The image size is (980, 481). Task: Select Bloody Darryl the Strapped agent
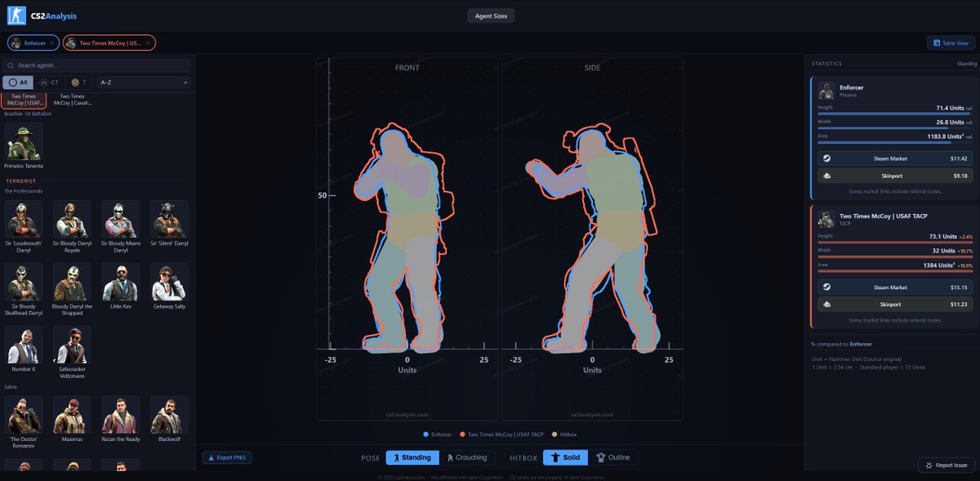point(72,289)
